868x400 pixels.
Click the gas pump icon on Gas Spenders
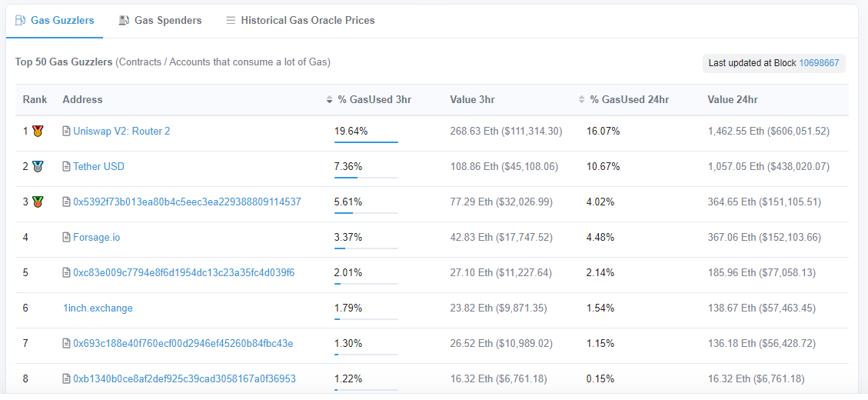pos(124,21)
